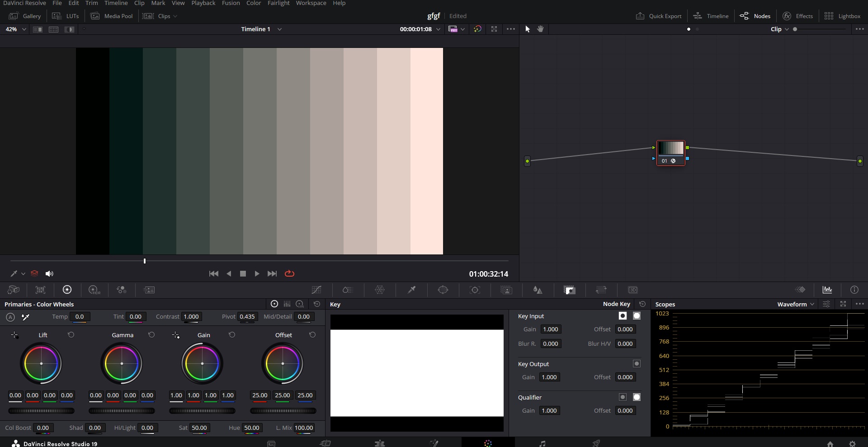This screenshot has height=447, width=868.
Task: Enable loop playback
Action: coord(289,274)
